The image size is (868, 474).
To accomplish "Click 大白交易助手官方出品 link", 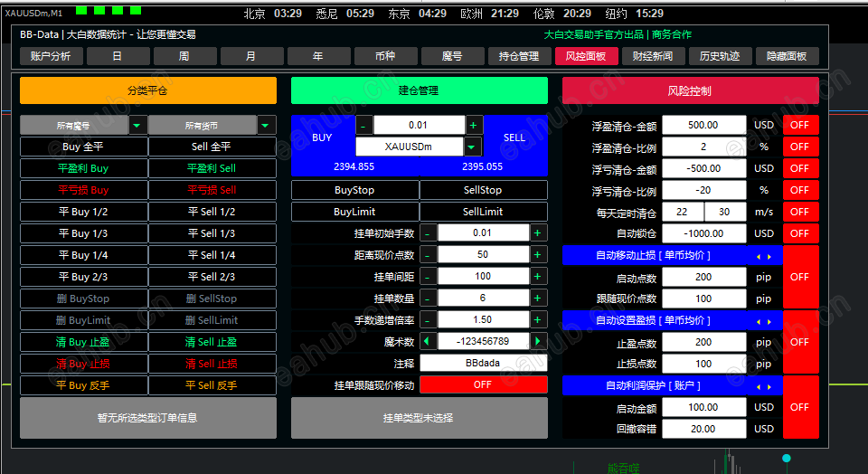I will (593, 34).
